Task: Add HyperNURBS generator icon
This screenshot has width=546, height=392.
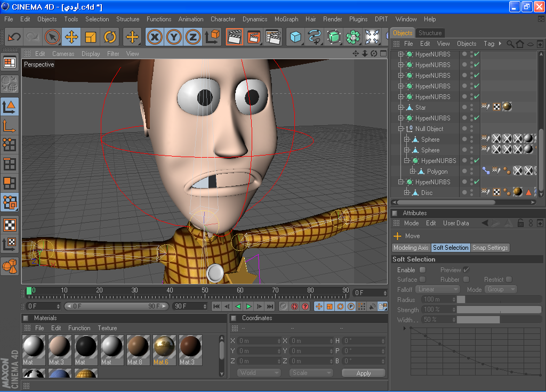Action: click(334, 37)
